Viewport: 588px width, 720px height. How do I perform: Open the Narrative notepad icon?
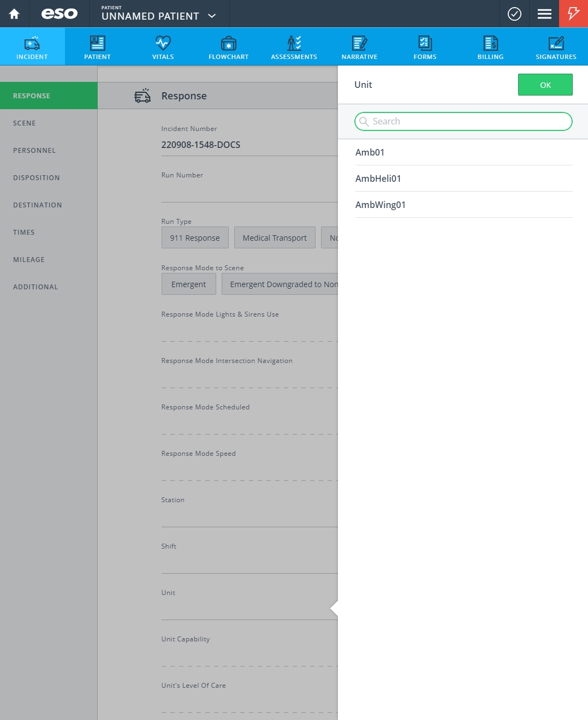[359, 43]
